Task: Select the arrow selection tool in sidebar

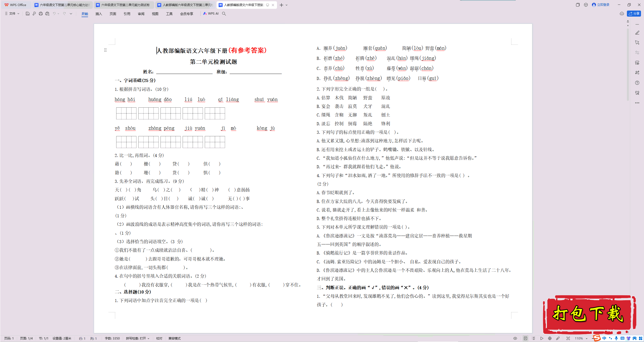Action: click(x=637, y=42)
